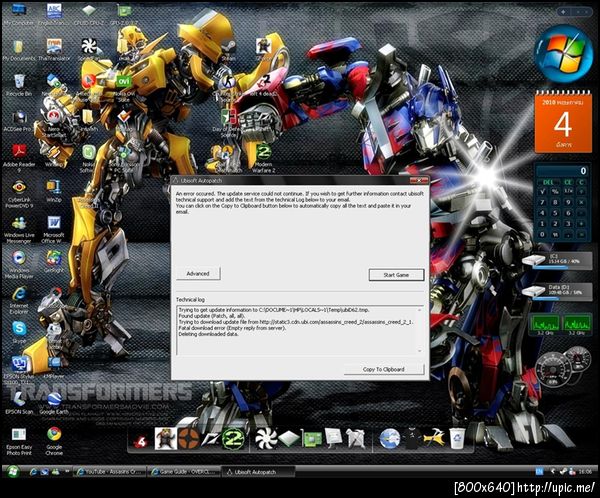The image size is (600, 498).
Task: Click Internet Explorer quick launch icon
Action: (34, 472)
